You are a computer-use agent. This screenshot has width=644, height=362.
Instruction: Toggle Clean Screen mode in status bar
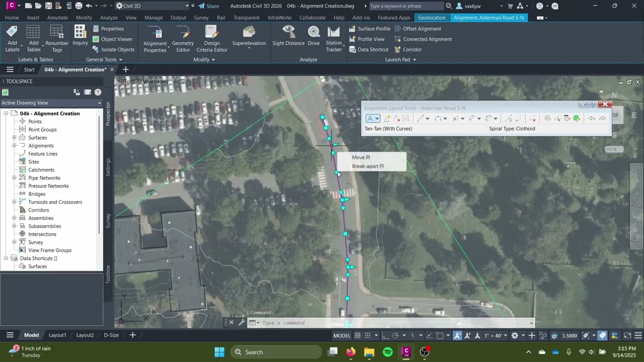pyautogui.click(x=627, y=335)
